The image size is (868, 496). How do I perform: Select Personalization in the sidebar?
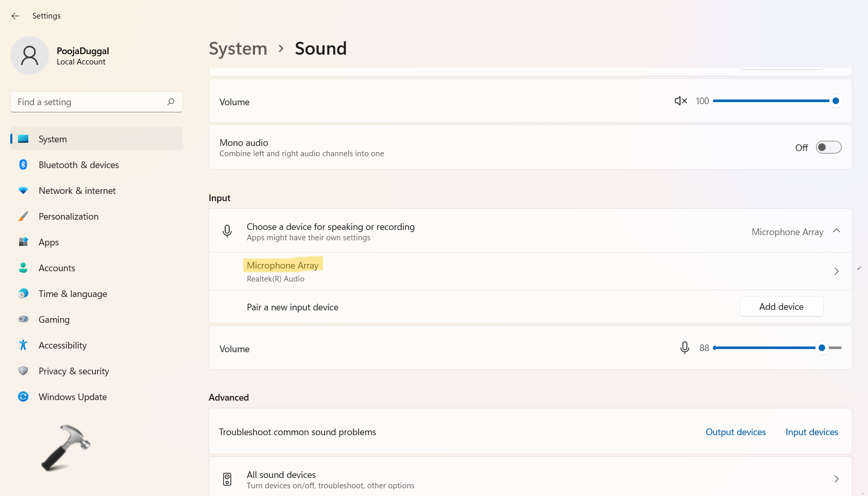(x=69, y=217)
